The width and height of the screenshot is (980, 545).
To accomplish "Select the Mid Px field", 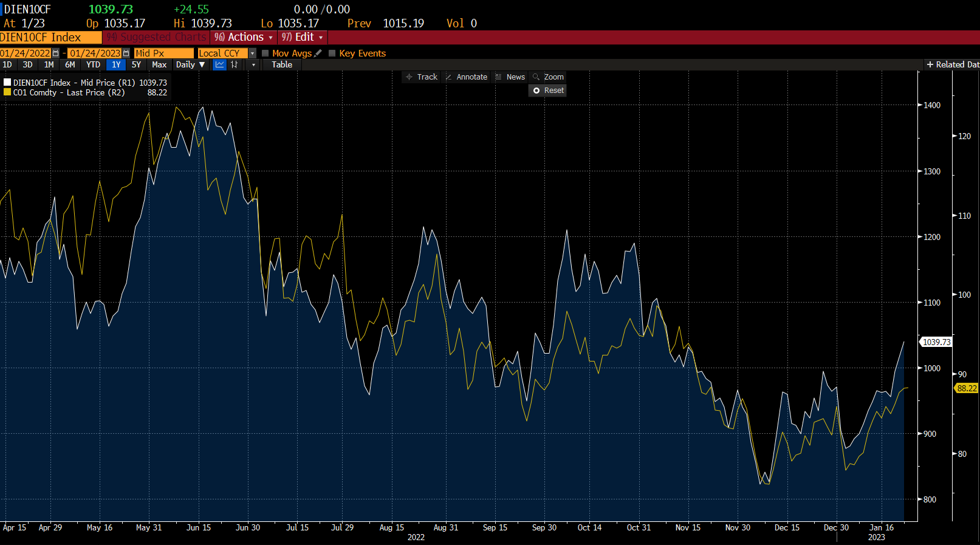I will pos(164,53).
